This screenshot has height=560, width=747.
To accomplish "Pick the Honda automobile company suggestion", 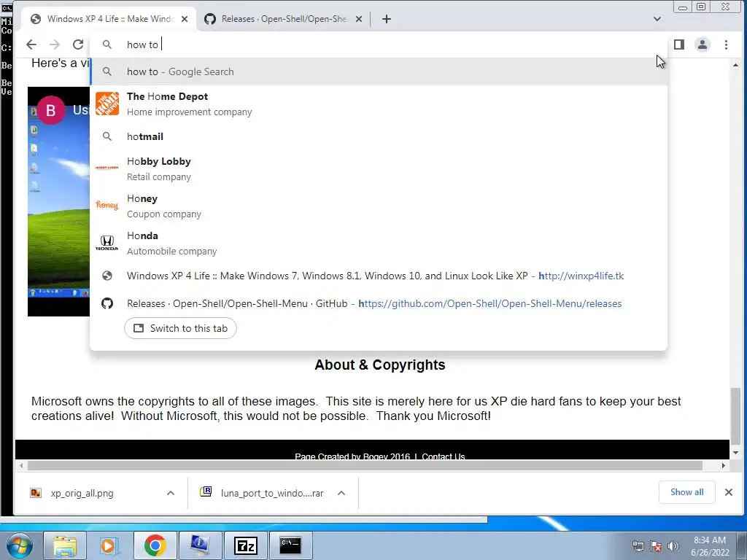I will tap(379, 243).
